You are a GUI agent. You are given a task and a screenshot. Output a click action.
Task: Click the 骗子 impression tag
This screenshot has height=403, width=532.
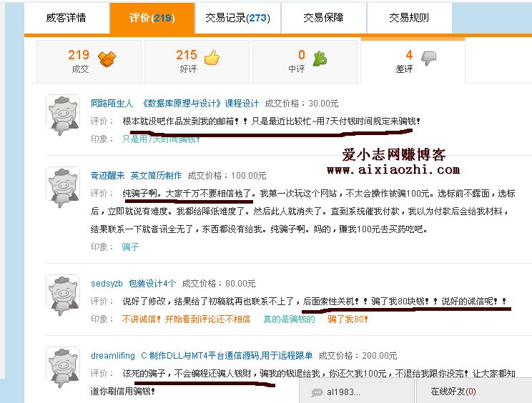(x=130, y=247)
